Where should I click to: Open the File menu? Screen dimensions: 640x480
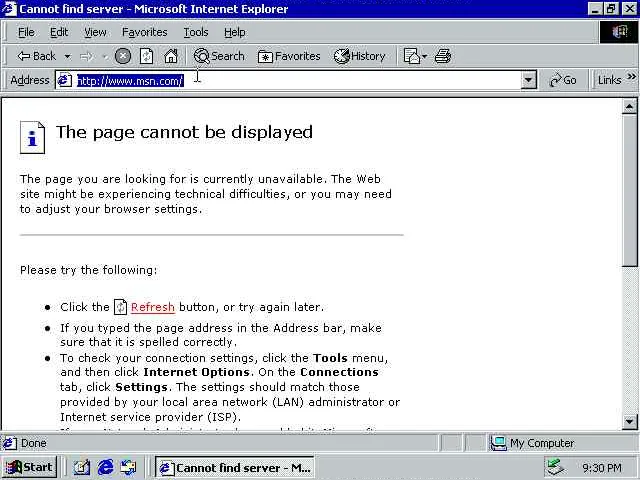tap(26, 32)
